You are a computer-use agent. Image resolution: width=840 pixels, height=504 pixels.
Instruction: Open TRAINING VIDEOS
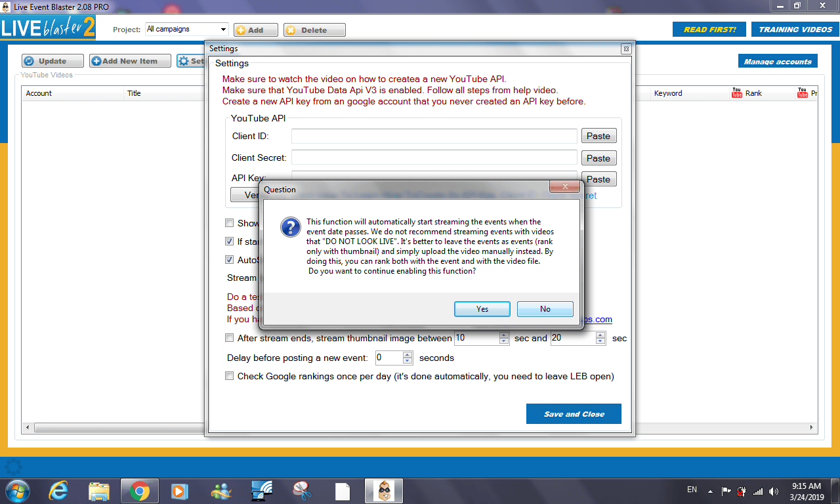coord(795,30)
